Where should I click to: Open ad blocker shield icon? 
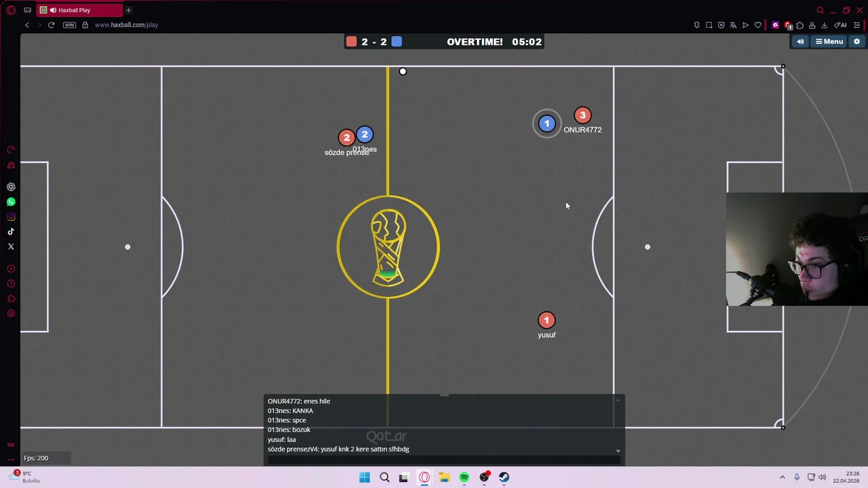coord(721,25)
